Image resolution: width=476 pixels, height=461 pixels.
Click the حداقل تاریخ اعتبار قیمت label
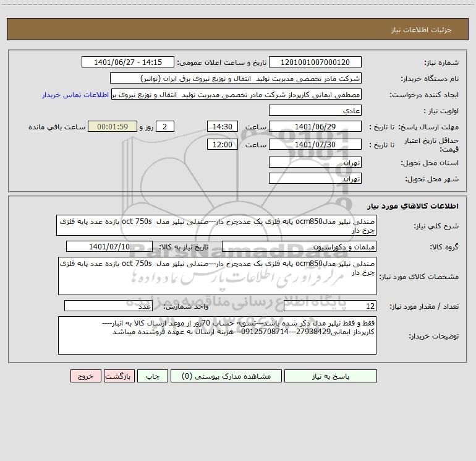(x=431, y=145)
